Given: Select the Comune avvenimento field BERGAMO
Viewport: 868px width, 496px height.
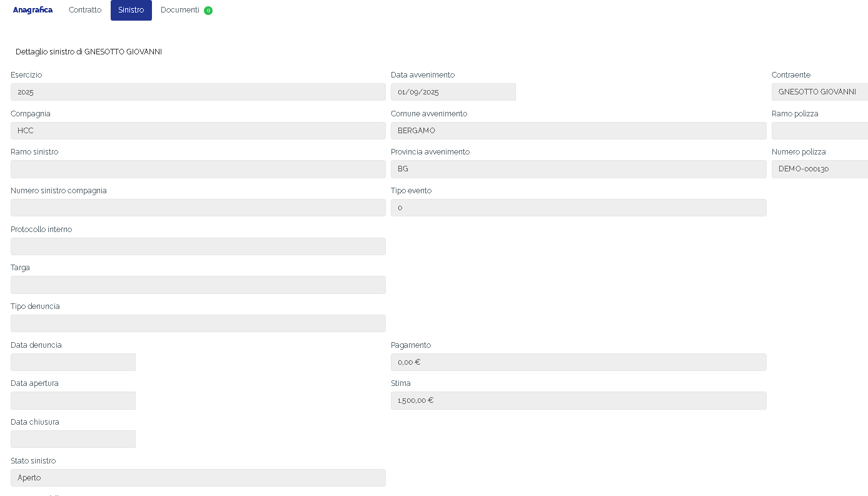Looking at the screenshot, I should (x=578, y=131).
